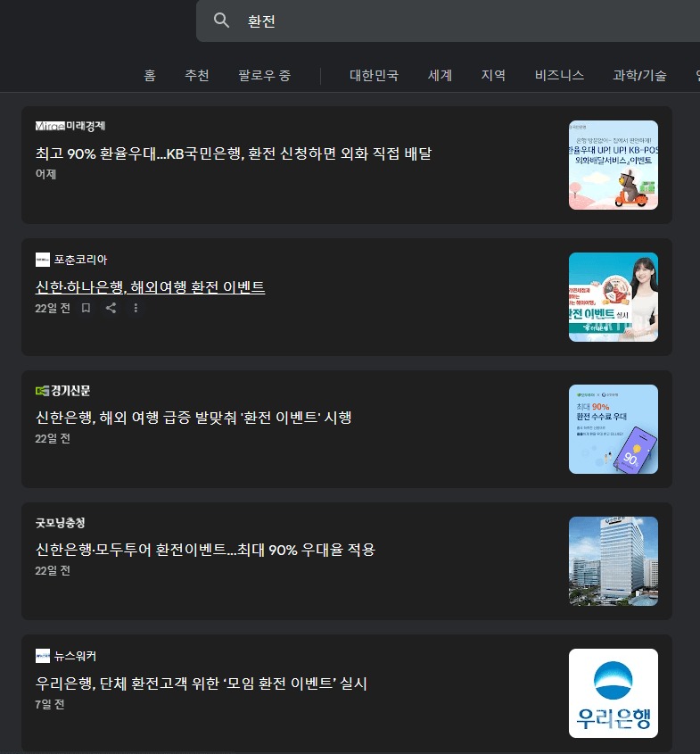Select the 지역 category tab
Screen dimensions: 700x754
point(493,75)
